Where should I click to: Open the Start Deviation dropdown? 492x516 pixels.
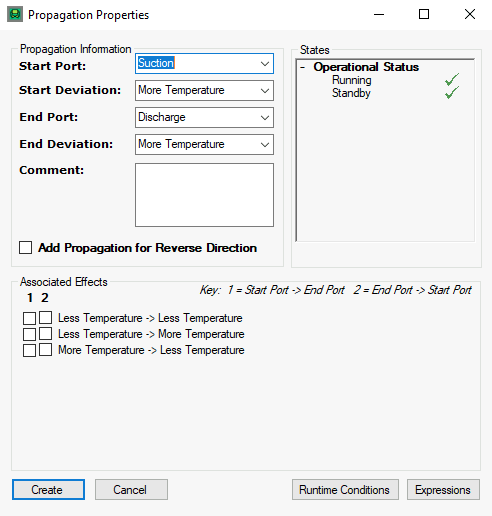coord(265,90)
